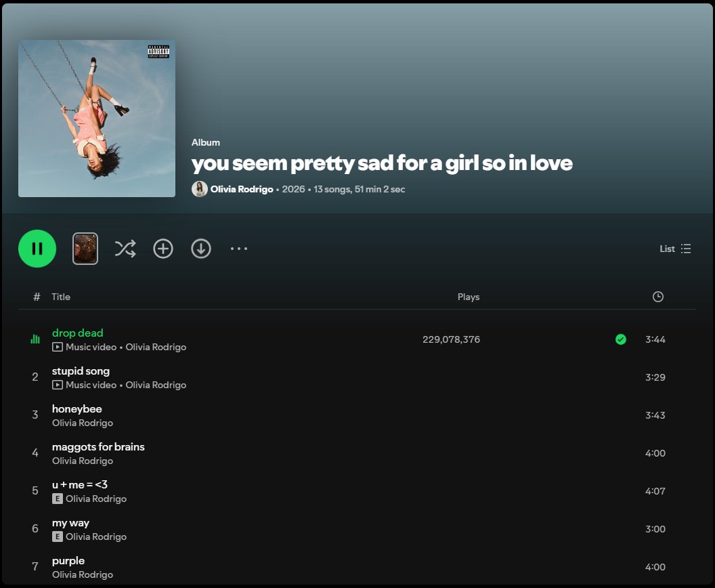This screenshot has height=588, width=715.
Task: Click the 2026 release year text
Action: [293, 189]
